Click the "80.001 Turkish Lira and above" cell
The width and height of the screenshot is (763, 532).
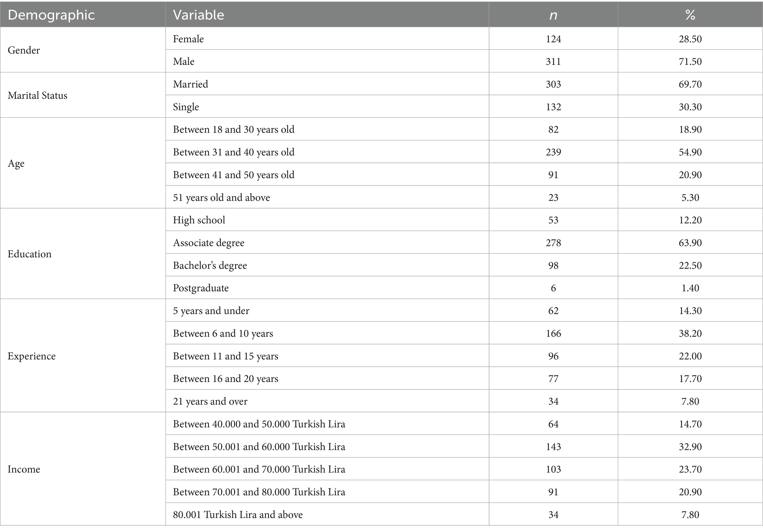pyautogui.click(x=238, y=515)
